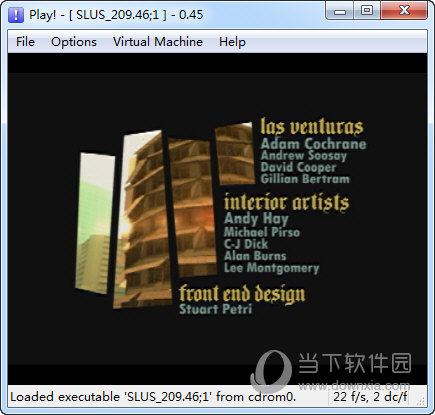Click the 'Lee Montgomery' credit name
Screen dimensions: 435x415
[271, 268]
